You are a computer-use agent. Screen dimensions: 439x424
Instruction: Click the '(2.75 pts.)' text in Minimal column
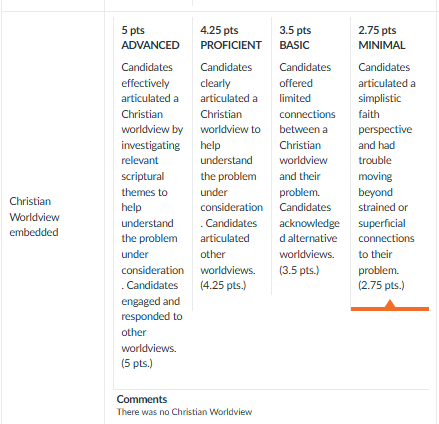[381, 285]
